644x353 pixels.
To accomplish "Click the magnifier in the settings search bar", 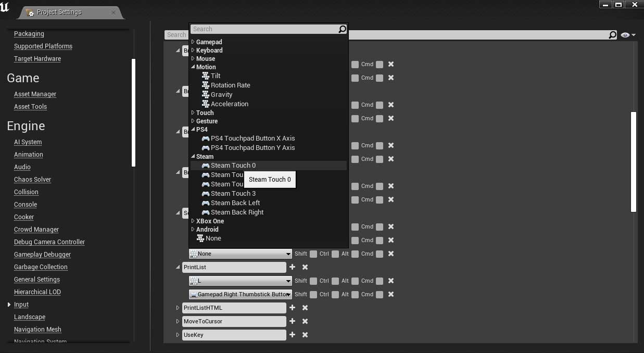I will pyautogui.click(x=613, y=35).
